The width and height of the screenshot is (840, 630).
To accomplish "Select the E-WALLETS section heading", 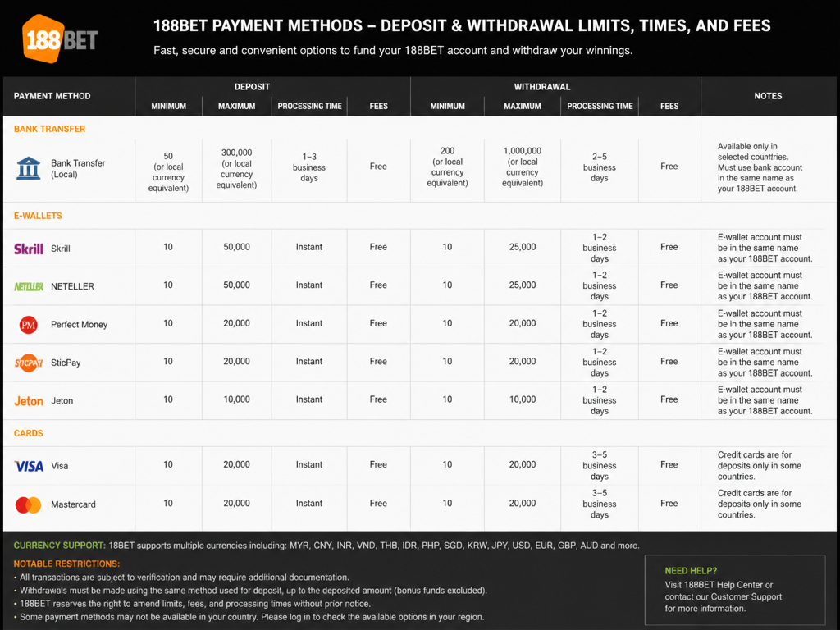I will click(x=38, y=216).
